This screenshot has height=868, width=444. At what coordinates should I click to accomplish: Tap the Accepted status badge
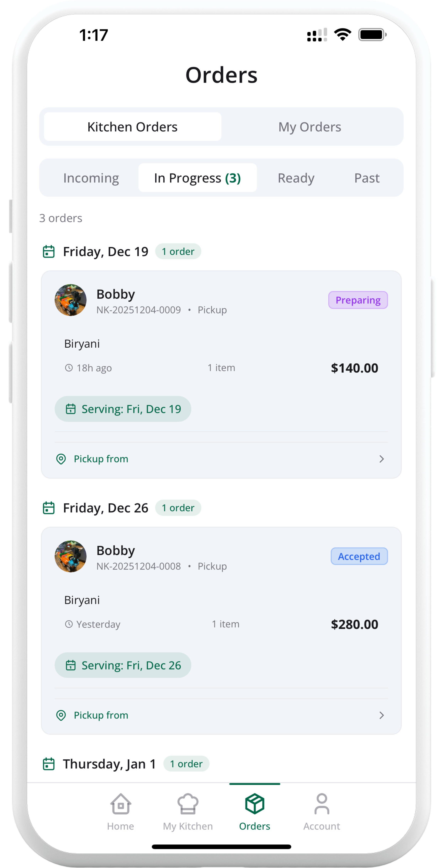tap(359, 556)
